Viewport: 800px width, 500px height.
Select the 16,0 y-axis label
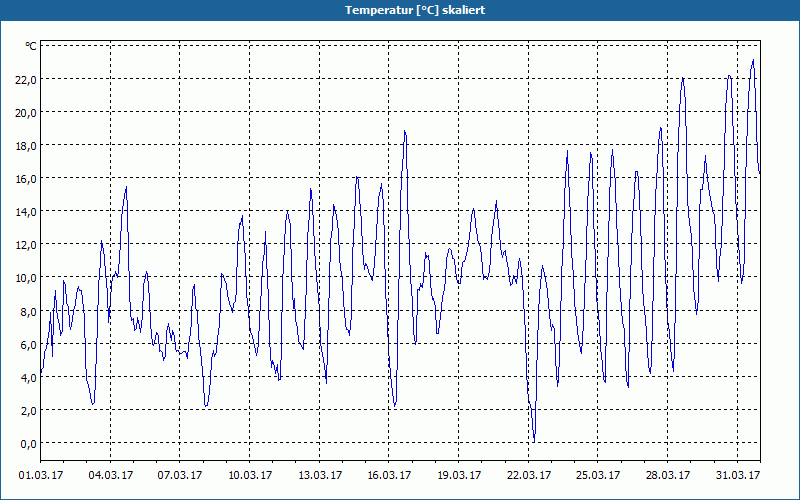[x=28, y=179]
